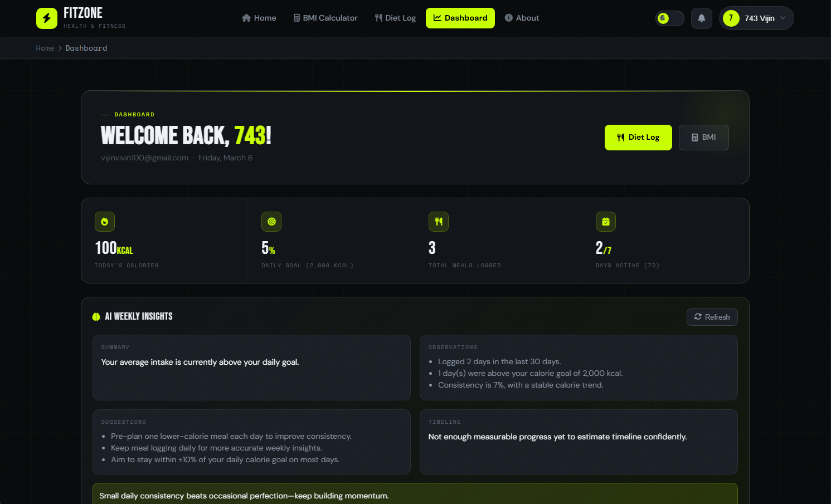This screenshot has height=504, width=831.
Task: Open BMI Calculator from the navbar
Action: click(325, 18)
